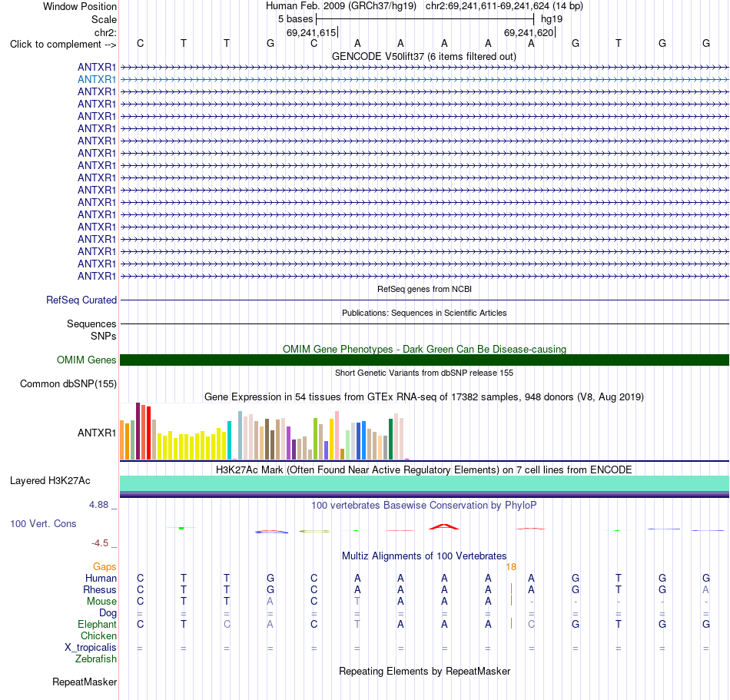Viewport: 730px width, 700px height.
Task: Click the Multiz Alignments of 100 Vertebrates title
Action: tap(424, 556)
